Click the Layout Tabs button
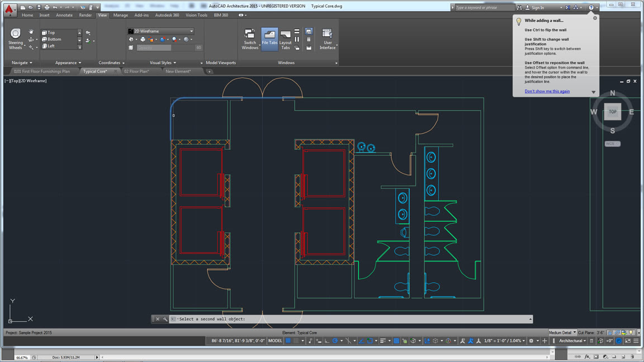 (286, 39)
